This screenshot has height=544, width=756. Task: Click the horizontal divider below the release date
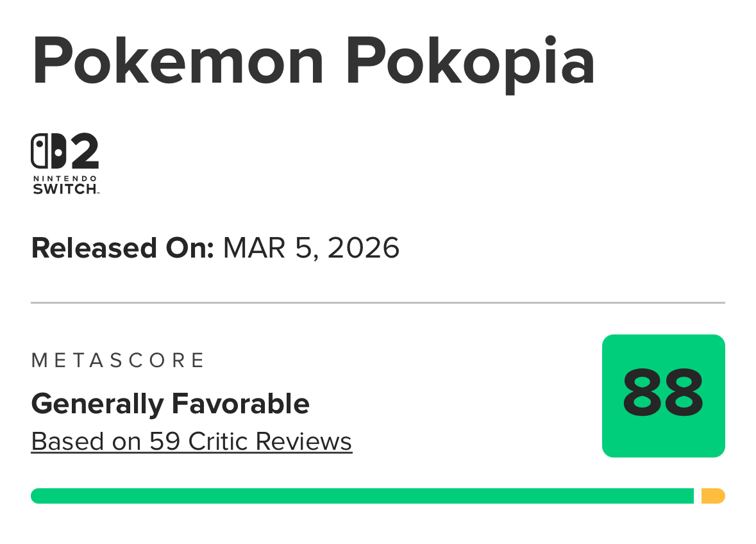[x=378, y=302]
